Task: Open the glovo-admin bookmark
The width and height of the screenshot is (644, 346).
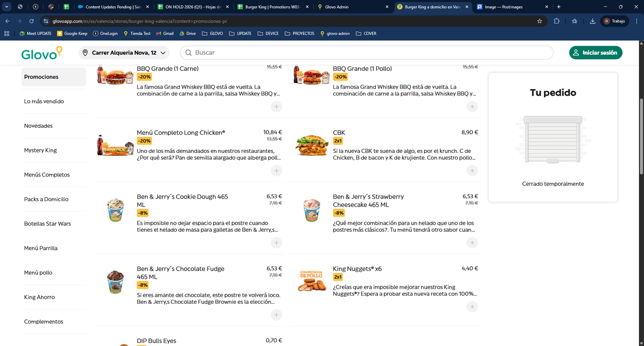Action: [335, 34]
